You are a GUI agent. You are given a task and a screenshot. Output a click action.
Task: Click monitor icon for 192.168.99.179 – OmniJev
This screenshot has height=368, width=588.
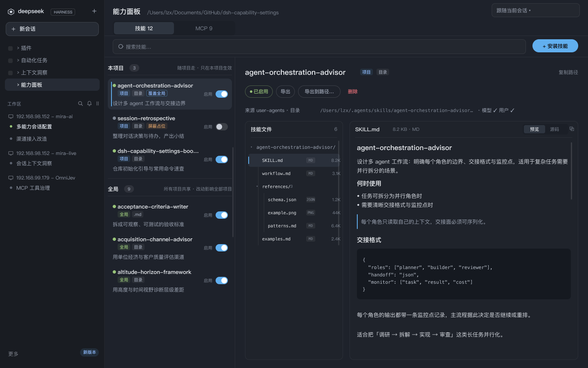click(11, 178)
